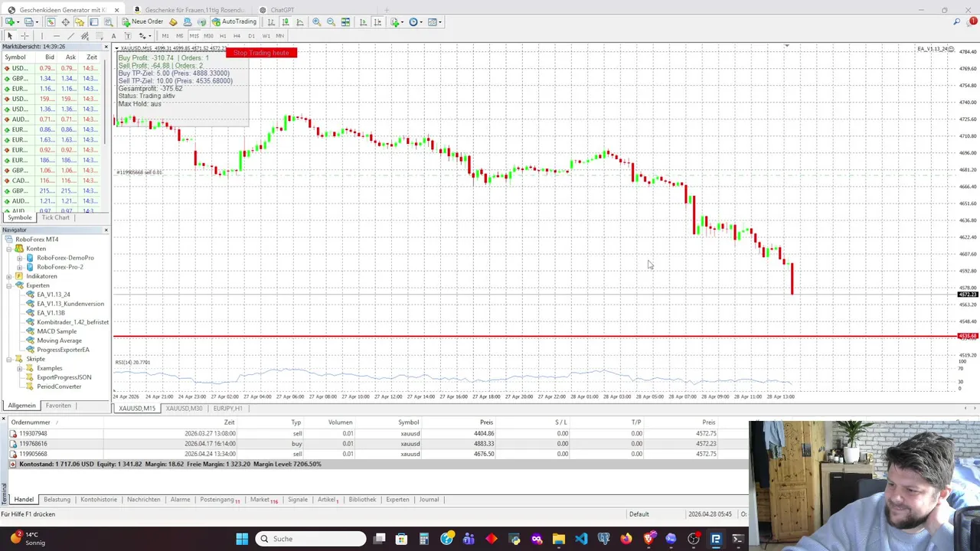The image size is (980, 551).
Task: Select the tile windows icon
Action: click(x=345, y=21)
